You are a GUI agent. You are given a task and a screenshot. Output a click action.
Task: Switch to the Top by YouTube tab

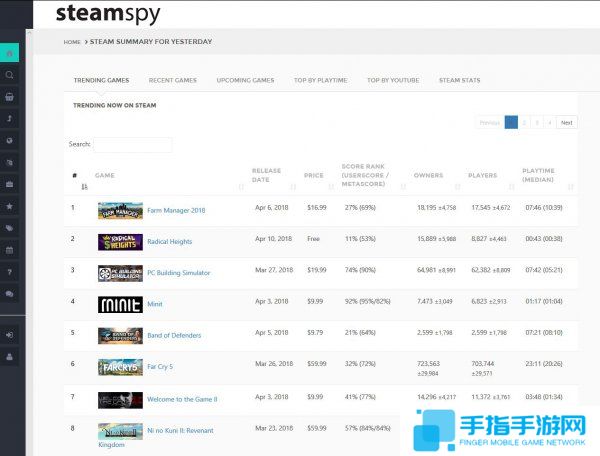pos(393,80)
